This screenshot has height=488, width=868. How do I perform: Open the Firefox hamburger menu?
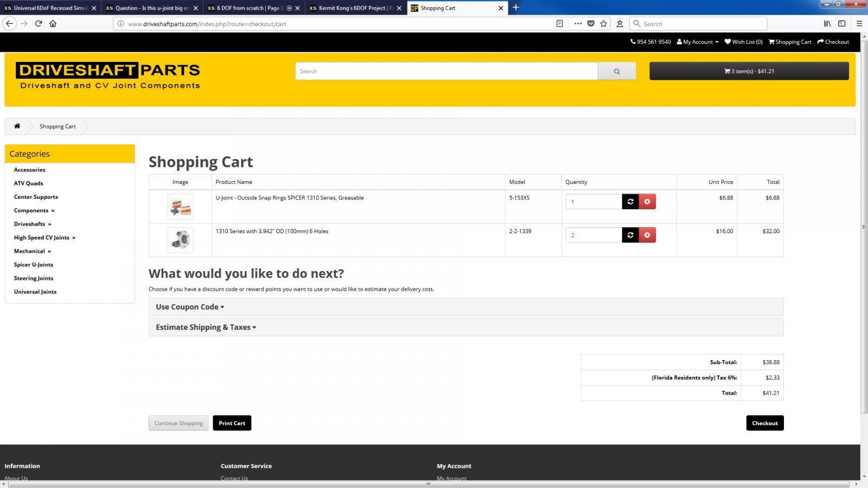[x=859, y=23]
